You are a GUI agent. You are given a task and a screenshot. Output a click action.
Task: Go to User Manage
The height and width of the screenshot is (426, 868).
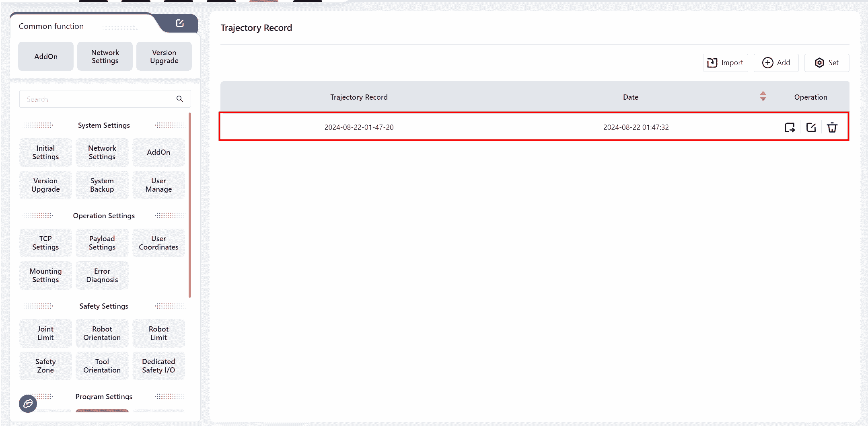[158, 185]
